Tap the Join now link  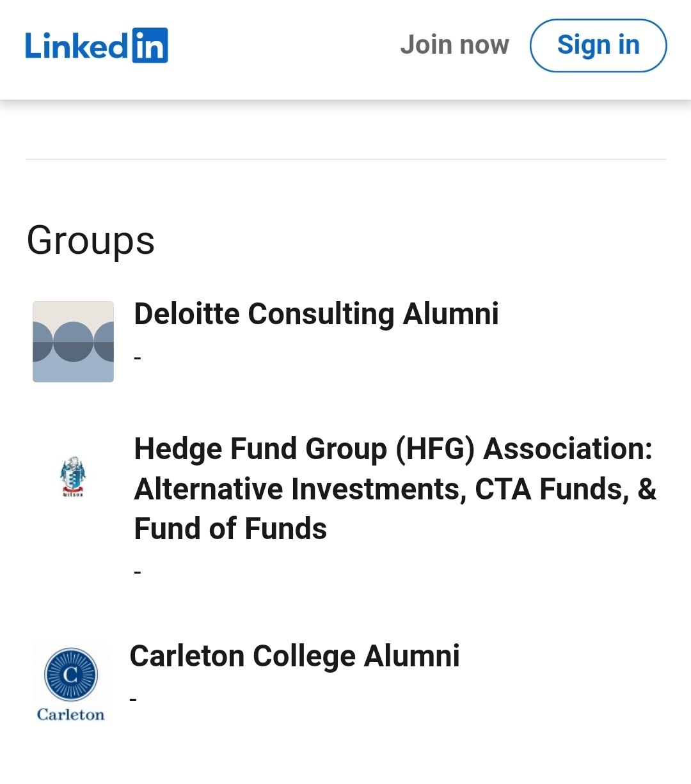point(454,45)
